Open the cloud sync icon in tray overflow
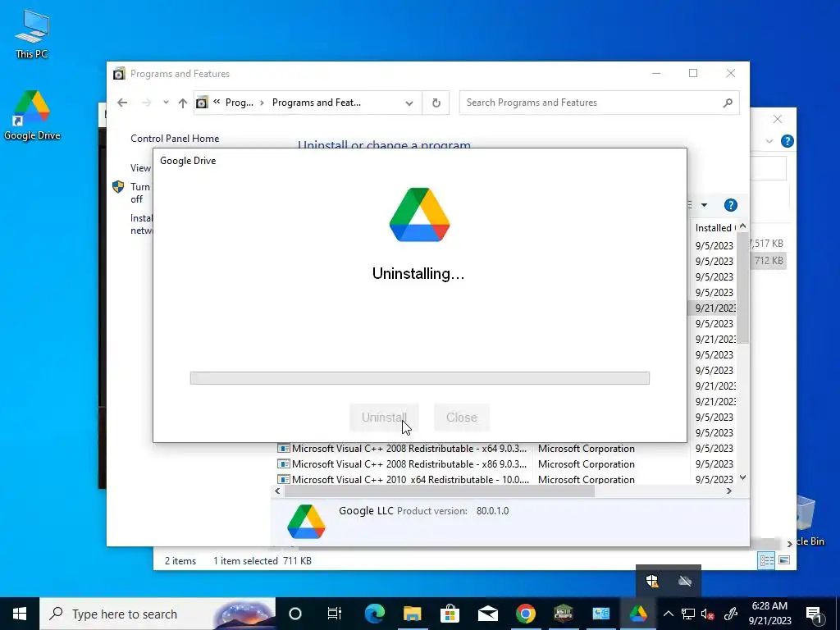Image resolution: width=840 pixels, height=630 pixels. tap(685, 582)
